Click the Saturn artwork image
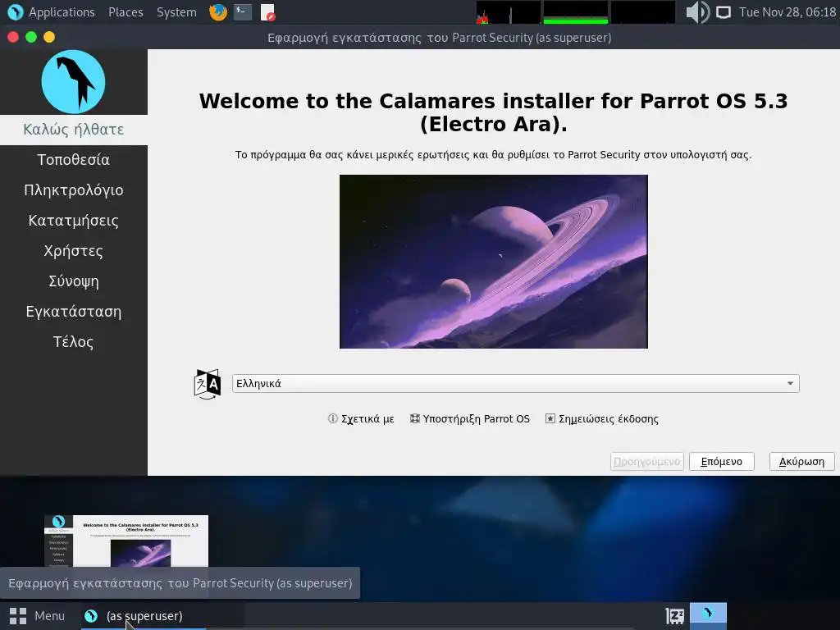The width and height of the screenshot is (840, 630). [x=493, y=262]
